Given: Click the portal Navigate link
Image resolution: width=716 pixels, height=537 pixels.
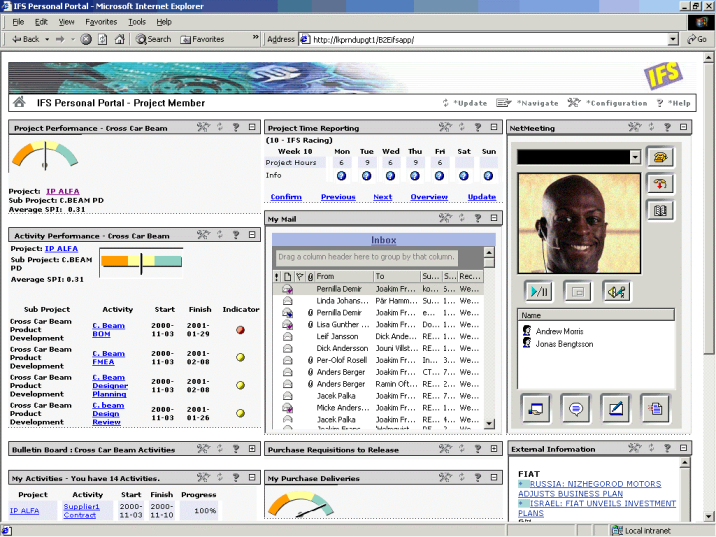Looking at the screenshot, I should [x=537, y=103].
